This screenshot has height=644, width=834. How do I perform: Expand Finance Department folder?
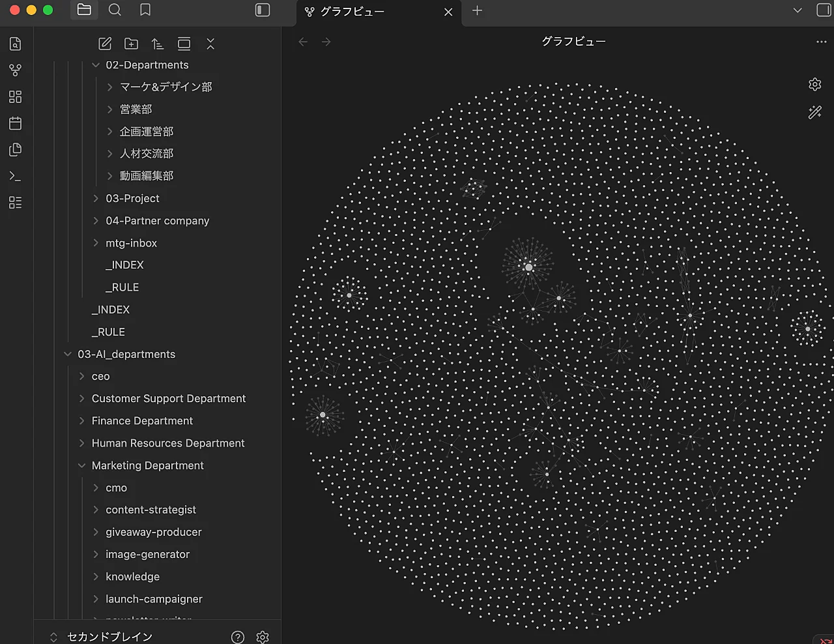click(x=81, y=420)
